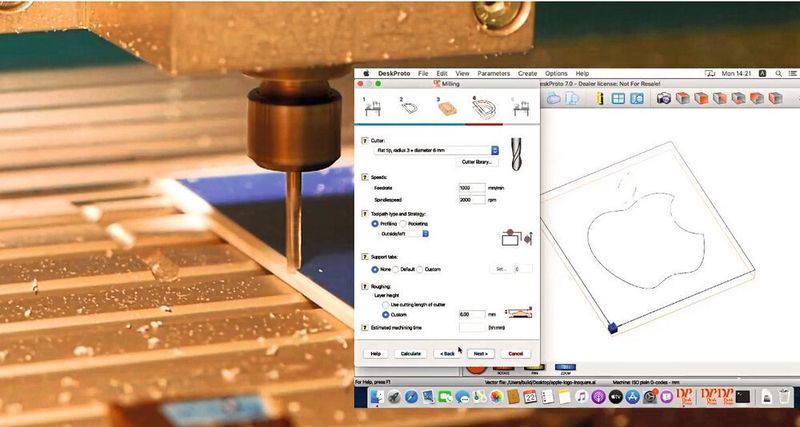
Task: Open Trash in the Dock
Action: click(x=785, y=397)
